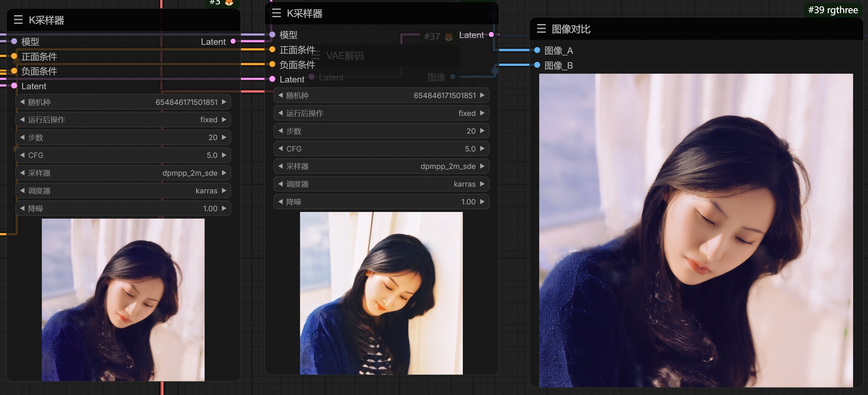The image size is (868, 395).
Task: Click 模型 input port on middle K采样器
Action: [x=272, y=34]
